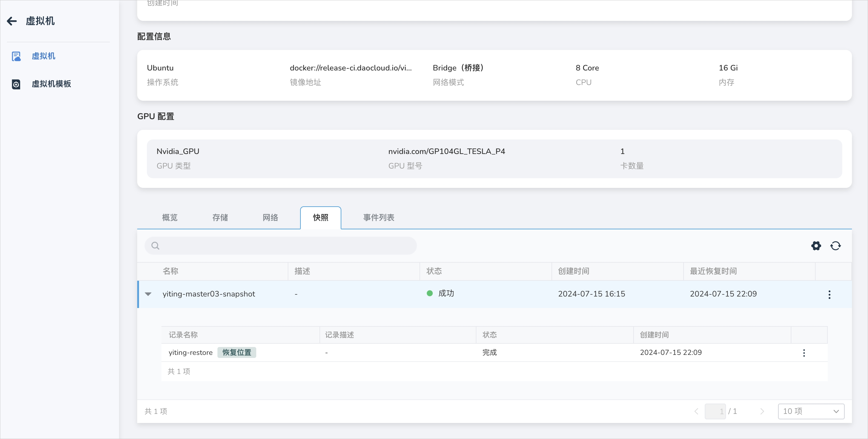The height and width of the screenshot is (439, 868).
Task: Go to next page arrow
Action: (762, 411)
